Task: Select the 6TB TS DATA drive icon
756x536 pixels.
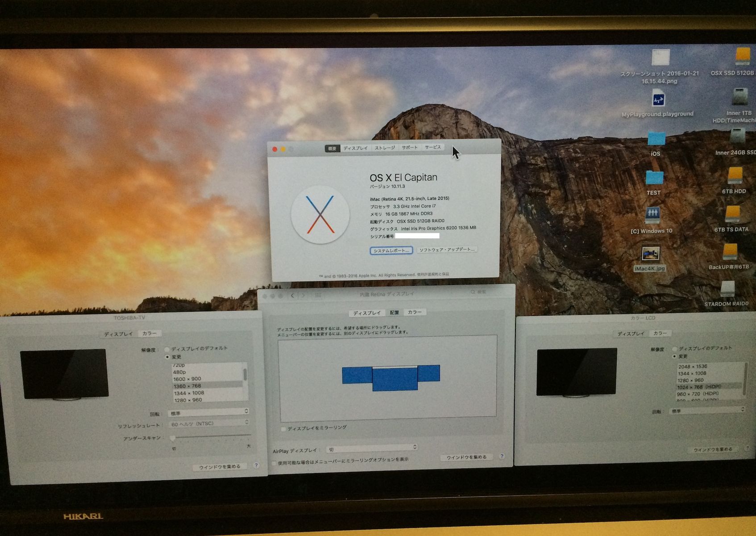Action: pos(732,214)
